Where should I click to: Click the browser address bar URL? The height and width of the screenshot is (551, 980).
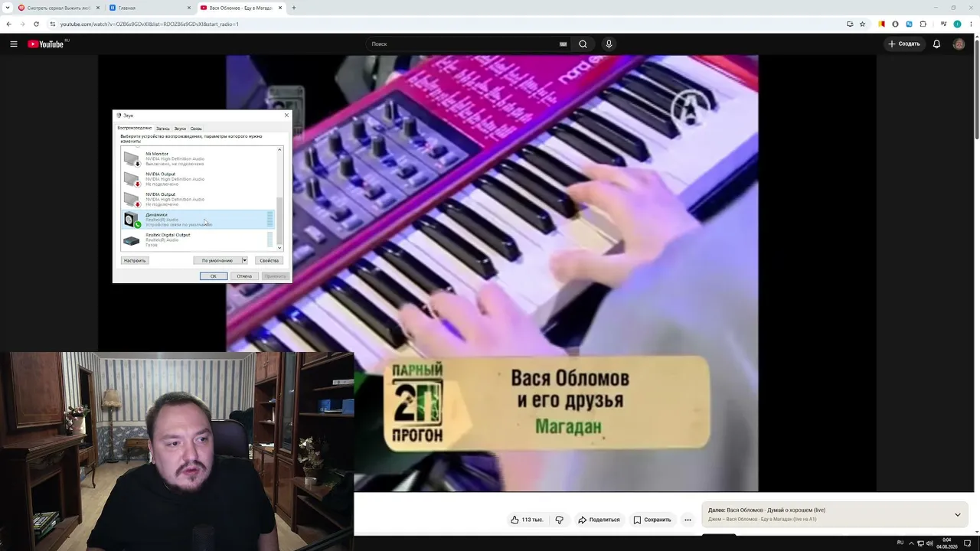[x=149, y=24]
